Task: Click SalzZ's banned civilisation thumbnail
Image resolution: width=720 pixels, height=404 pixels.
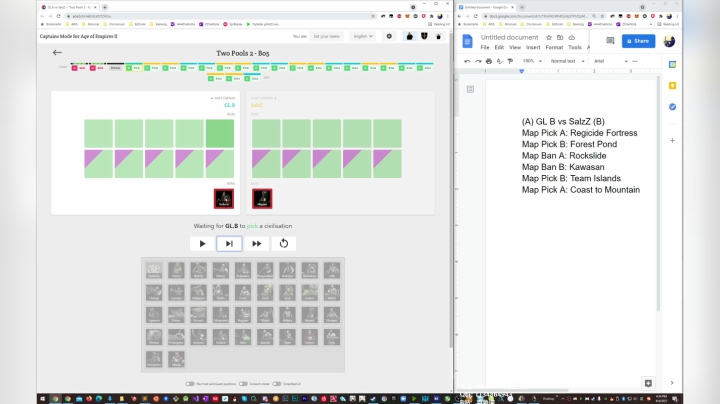Action: (262, 199)
